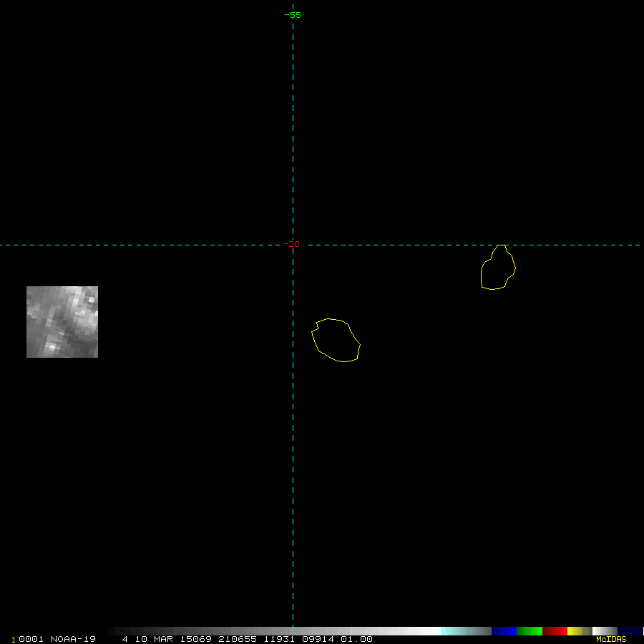Viewport: 644px width, 644px height.
Task: Click the resolution value 01.00
Action: (356, 639)
